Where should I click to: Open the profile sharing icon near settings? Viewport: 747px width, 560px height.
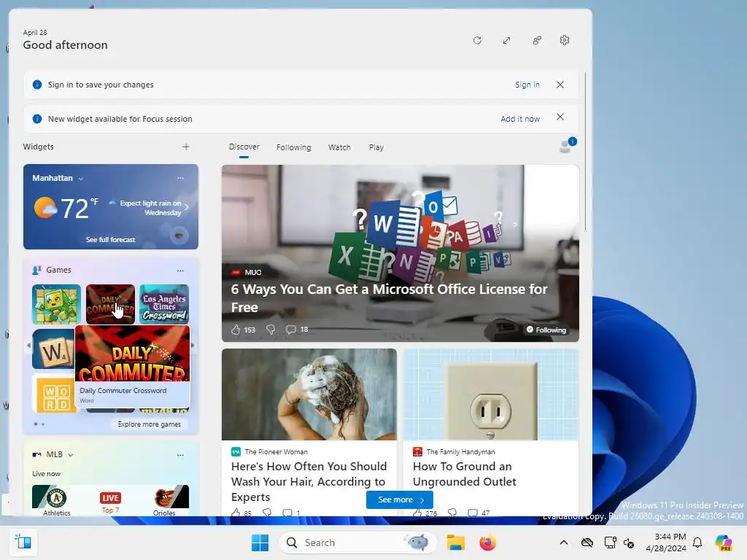pyautogui.click(x=537, y=41)
